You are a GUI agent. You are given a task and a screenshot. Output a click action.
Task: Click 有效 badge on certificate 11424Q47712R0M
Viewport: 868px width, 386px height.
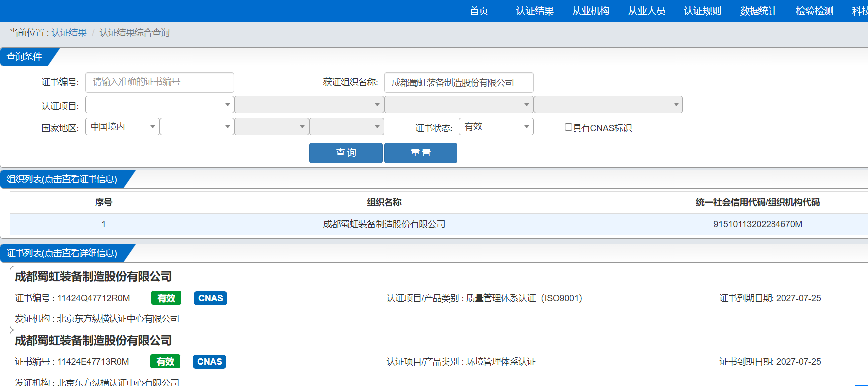[x=166, y=298]
